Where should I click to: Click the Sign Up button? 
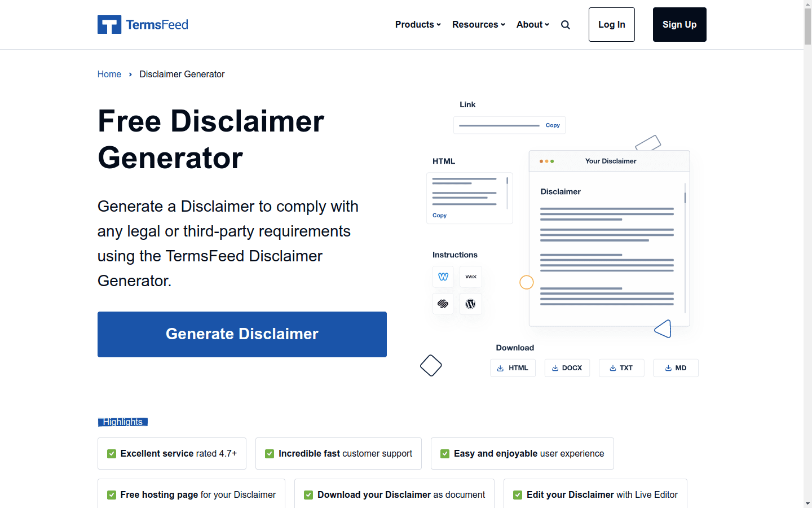tap(679, 24)
